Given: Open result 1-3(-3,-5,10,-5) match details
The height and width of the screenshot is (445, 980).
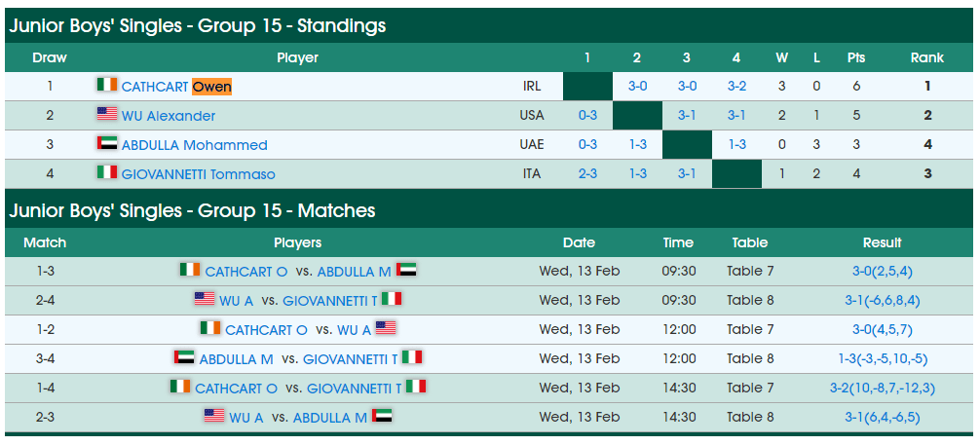Looking at the screenshot, I should pyautogui.click(x=883, y=358).
